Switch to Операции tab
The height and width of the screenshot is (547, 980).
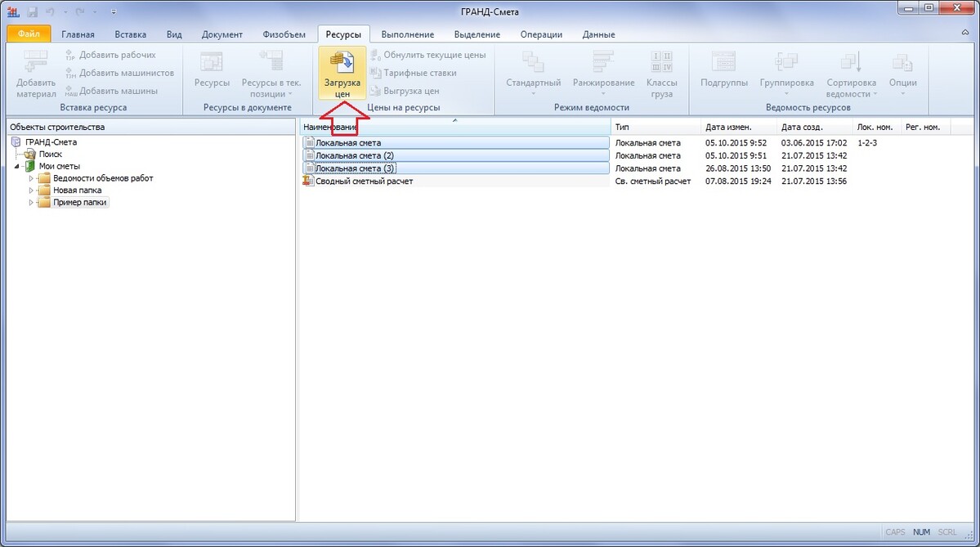pos(541,34)
